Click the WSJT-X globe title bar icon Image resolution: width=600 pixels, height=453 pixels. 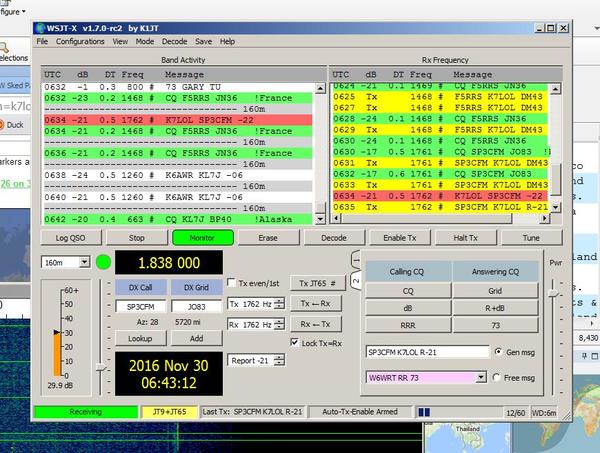point(40,28)
